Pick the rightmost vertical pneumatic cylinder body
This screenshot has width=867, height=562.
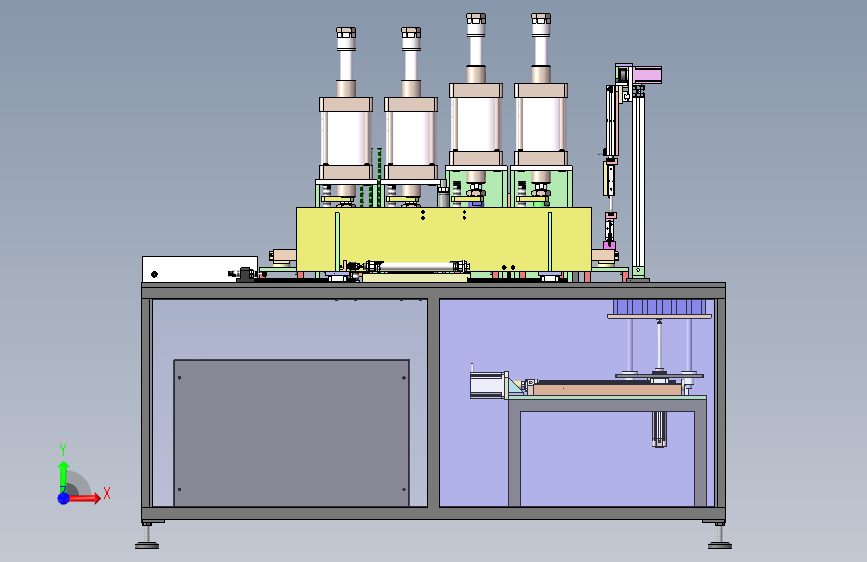(x=541, y=124)
